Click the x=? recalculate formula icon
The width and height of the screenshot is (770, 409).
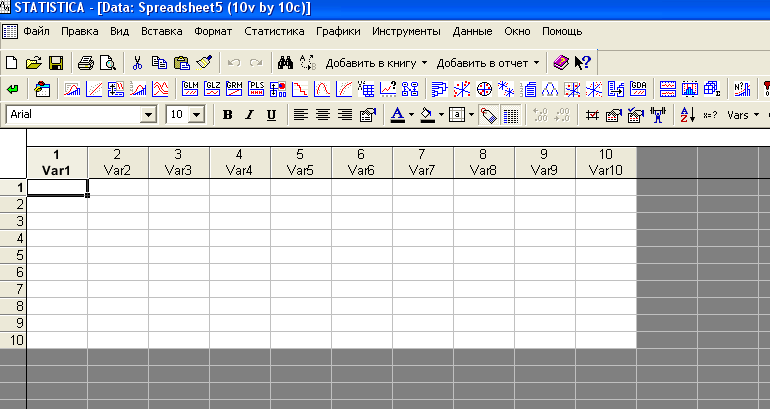[x=710, y=115]
